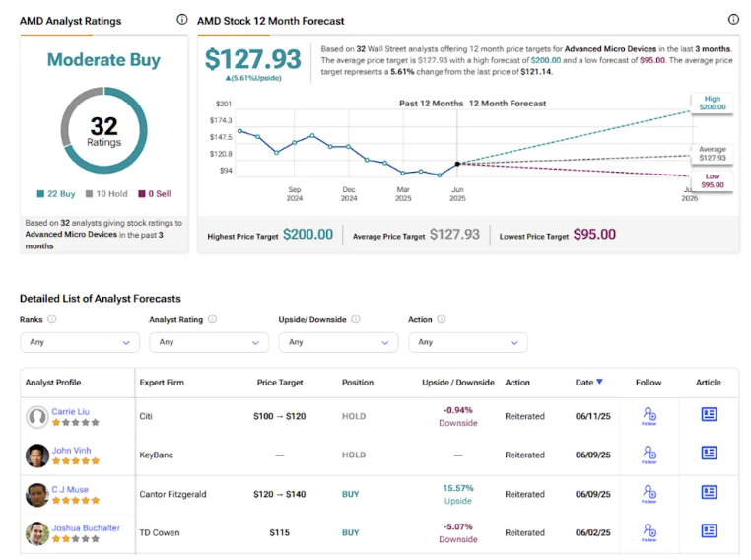Screen dimensions: 751x560
Task: Open Joshua Buchalter analyst profile link
Action: pyautogui.click(x=86, y=527)
